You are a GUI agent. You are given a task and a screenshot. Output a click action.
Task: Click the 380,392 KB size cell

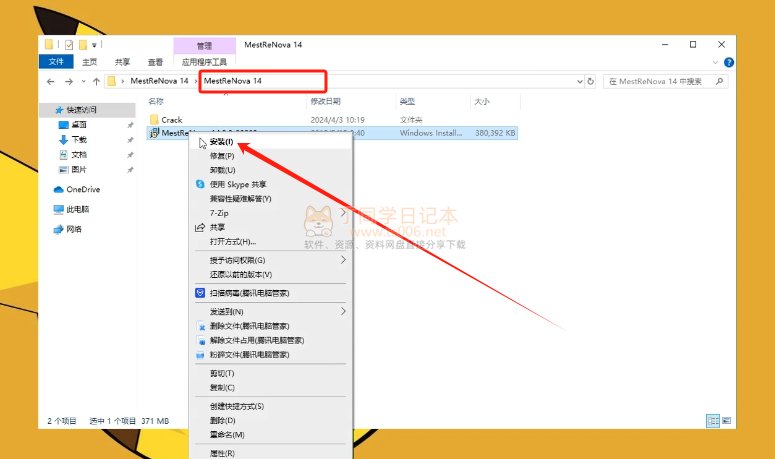point(495,133)
